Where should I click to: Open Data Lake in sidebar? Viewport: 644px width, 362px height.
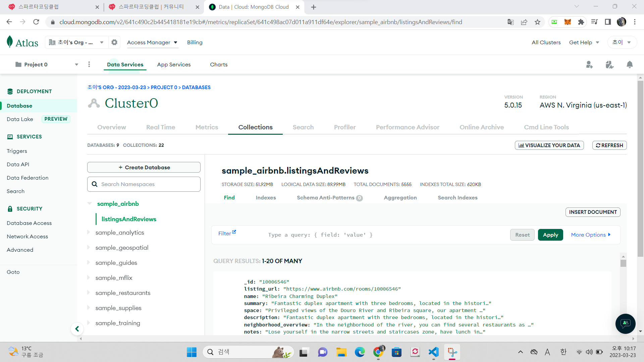coord(20,119)
